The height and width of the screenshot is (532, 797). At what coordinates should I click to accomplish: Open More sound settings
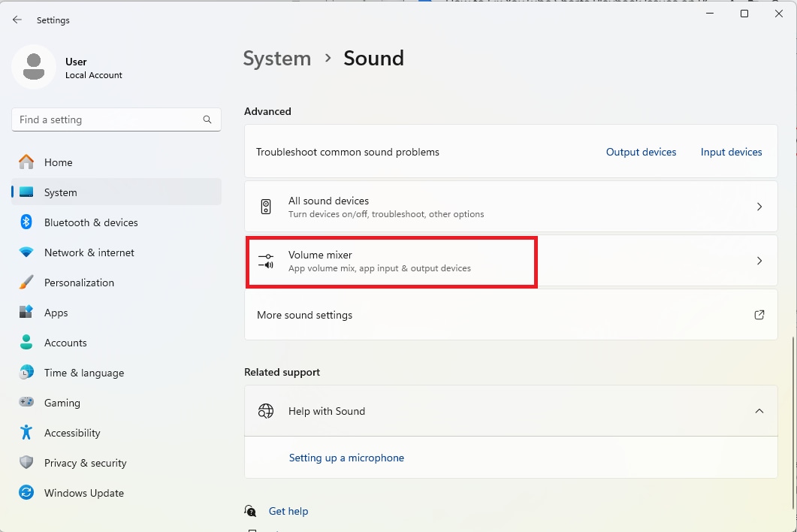511,315
